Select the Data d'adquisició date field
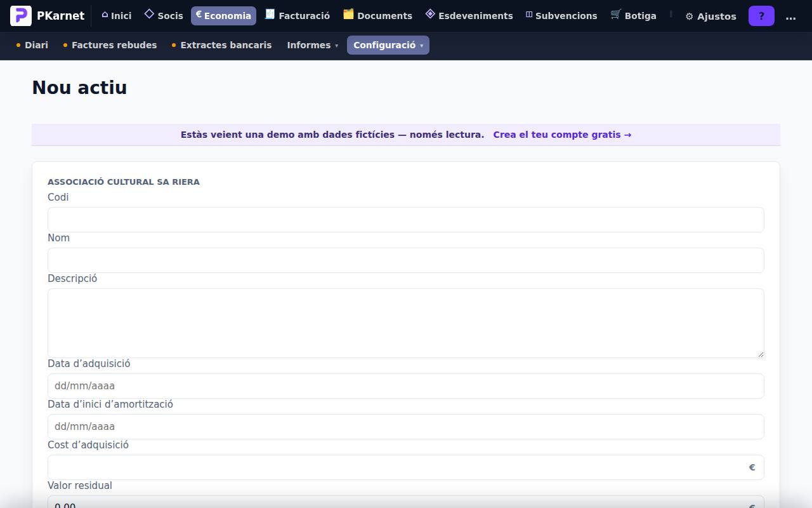 coord(406,386)
